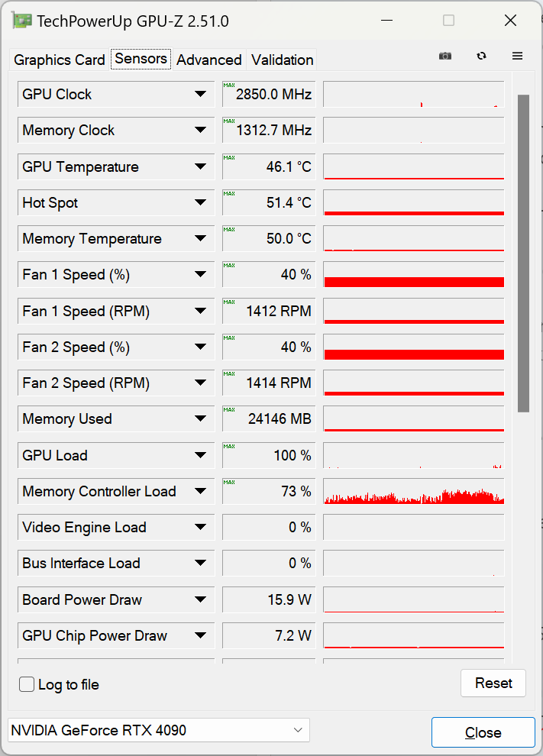
Task: Click the GPU Load 100 % value
Action: (269, 455)
